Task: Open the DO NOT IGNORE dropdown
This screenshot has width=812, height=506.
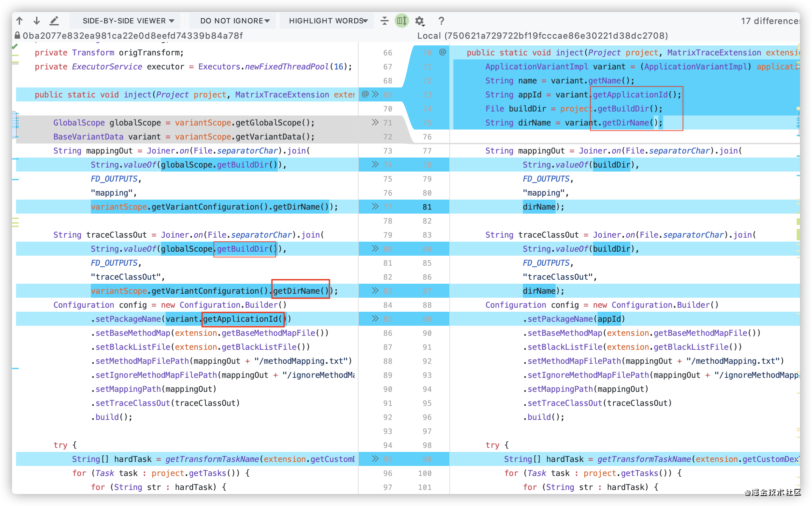Action: click(x=233, y=21)
